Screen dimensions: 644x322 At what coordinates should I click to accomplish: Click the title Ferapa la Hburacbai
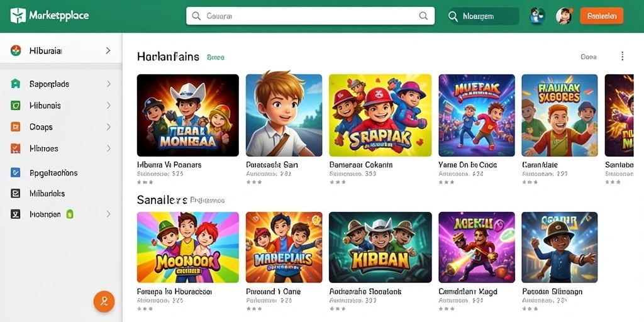174,292
